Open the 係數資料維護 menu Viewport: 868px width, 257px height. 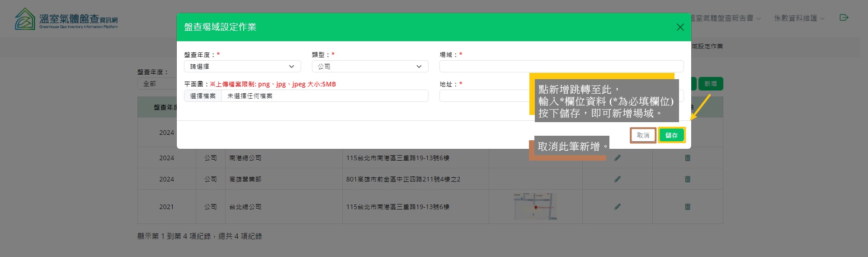799,18
